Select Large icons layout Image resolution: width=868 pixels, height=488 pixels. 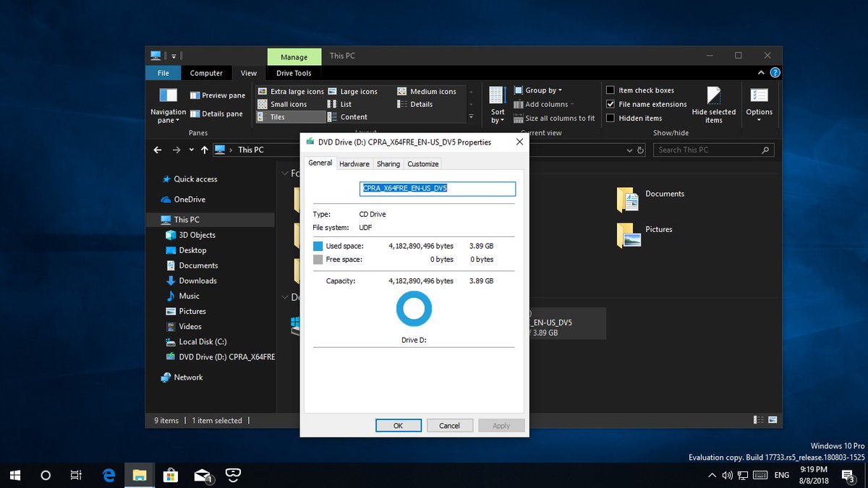click(353, 92)
